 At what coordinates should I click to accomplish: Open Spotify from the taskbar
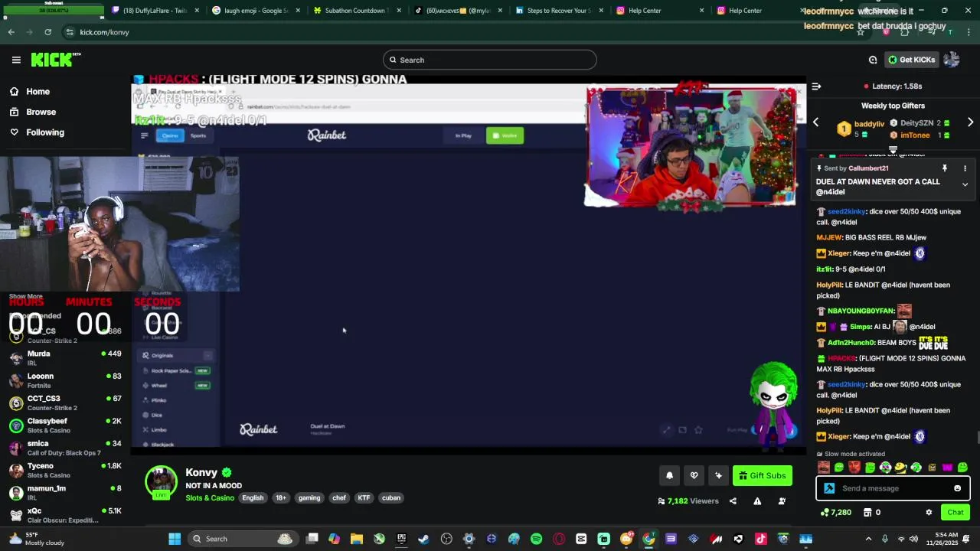click(536, 539)
